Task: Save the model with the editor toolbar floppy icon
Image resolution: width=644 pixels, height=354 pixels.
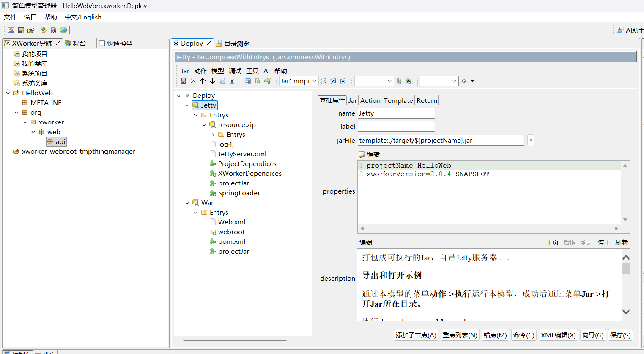Action: point(184,81)
